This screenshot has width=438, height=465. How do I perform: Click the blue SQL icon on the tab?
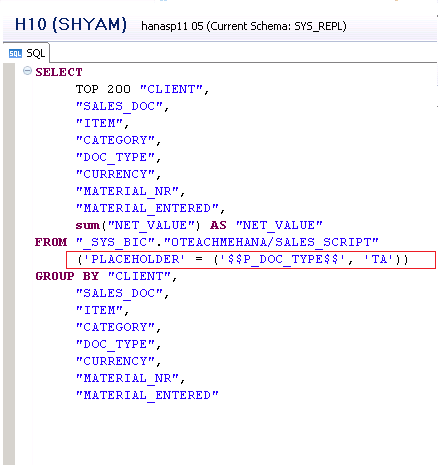click(x=15, y=53)
